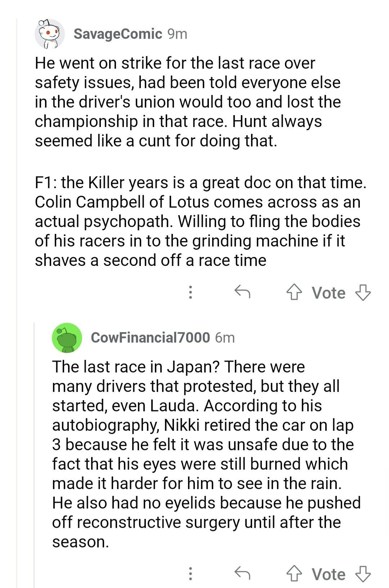
Task: Open CowFinancial7000's green avatar
Action: click(67, 338)
